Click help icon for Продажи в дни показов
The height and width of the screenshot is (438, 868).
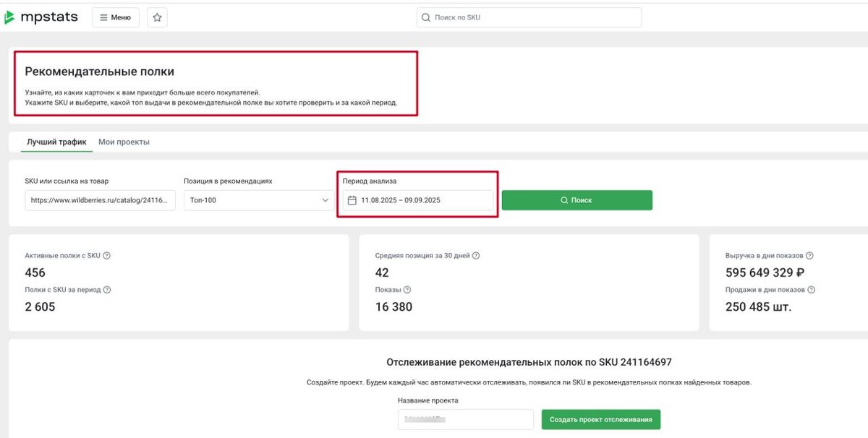(811, 290)
